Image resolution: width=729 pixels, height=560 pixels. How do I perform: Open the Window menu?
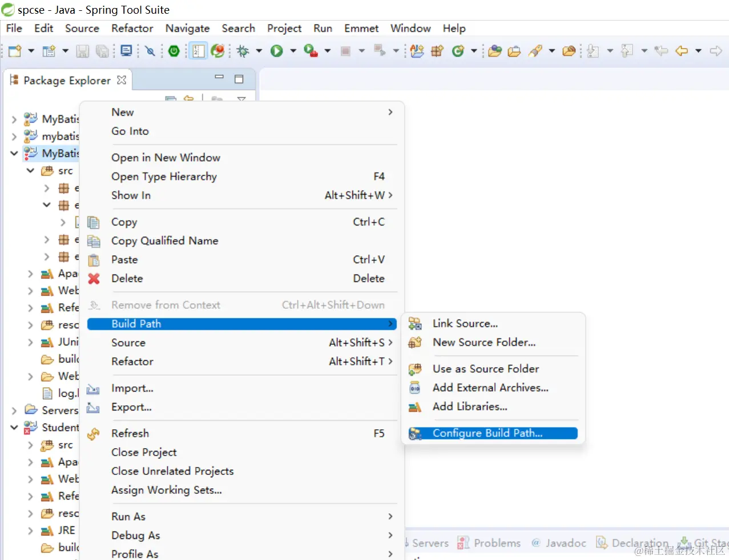pyautogui.click(x=410, y=28)
